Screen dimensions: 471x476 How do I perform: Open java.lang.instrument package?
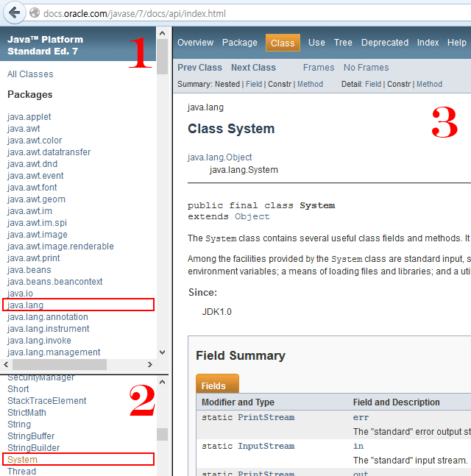[49, 329]
